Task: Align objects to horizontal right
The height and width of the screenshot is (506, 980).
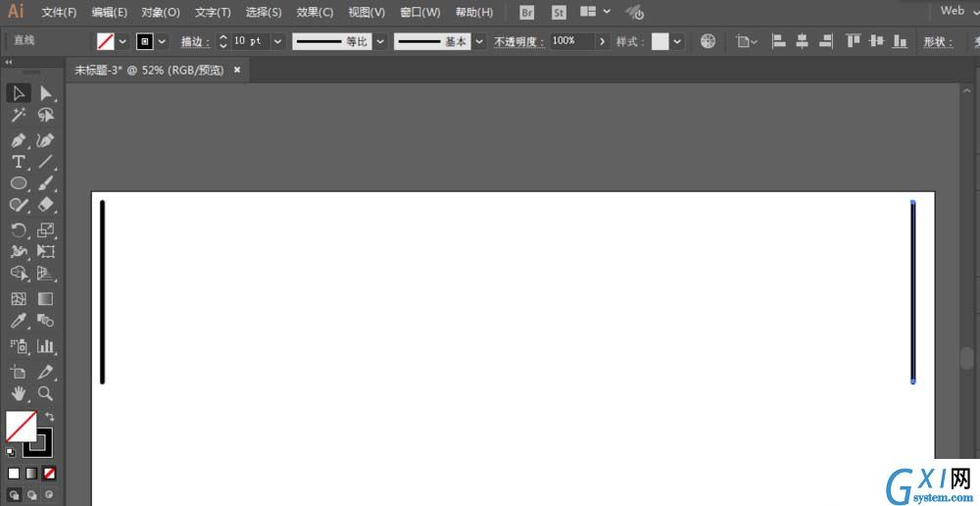Action: click(x=825, y=41)
